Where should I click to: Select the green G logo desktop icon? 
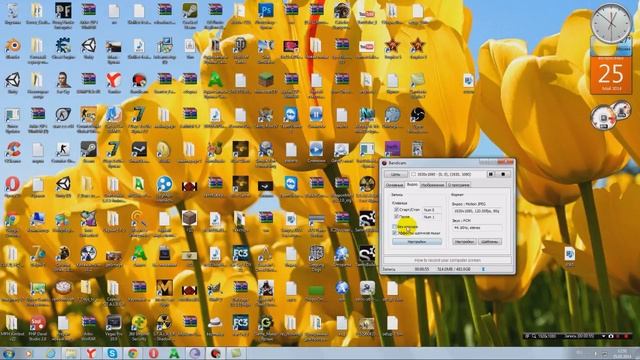point(266,322)
